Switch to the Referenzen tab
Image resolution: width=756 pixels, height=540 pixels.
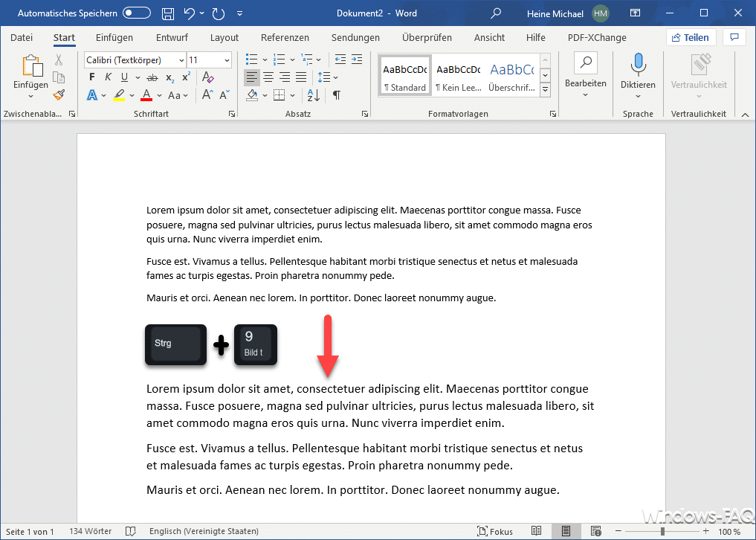(x=285, y=37)
